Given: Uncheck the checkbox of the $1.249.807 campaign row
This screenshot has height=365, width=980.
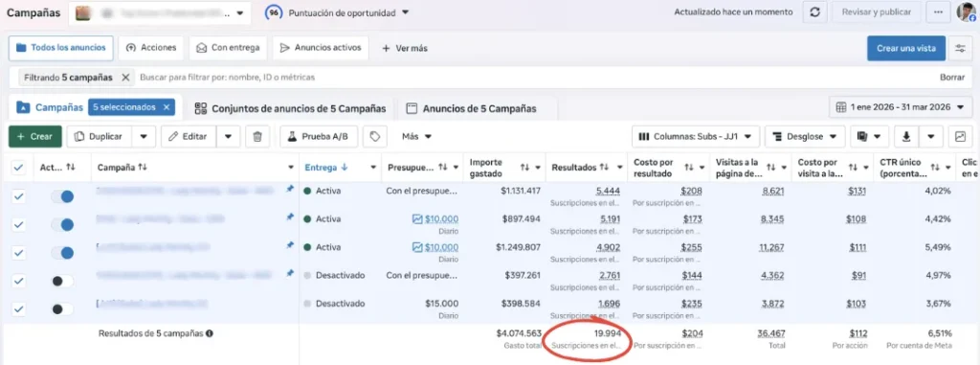Looking at the screenshot, I should coord(19,253).
